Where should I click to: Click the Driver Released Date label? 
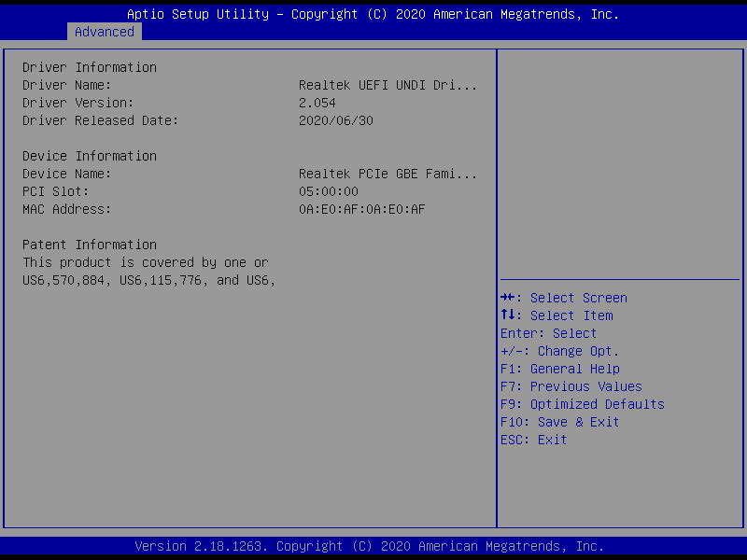(101, 120)
